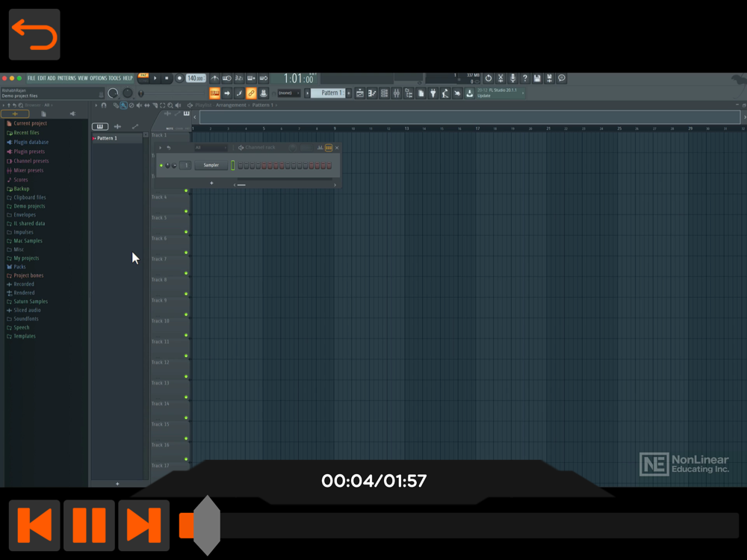This screenshot has height=560, width=747.
Task: Open the Piano roll view icon
Action: click(x=372, y=93)
